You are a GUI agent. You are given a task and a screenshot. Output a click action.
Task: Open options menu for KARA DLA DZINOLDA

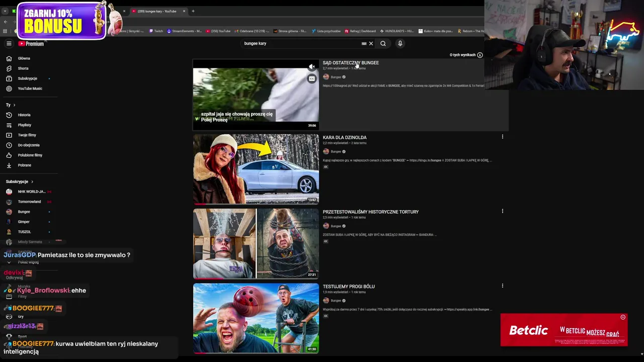(x=502, y=137)
